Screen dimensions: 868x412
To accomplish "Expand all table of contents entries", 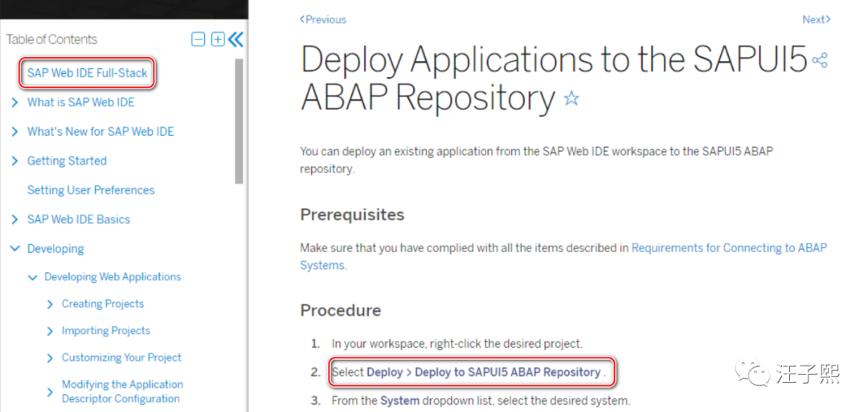I will (x=218, y=39).
